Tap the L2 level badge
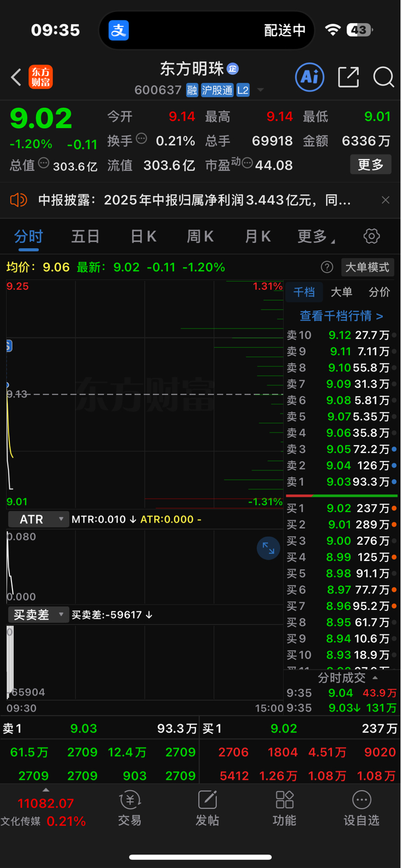401x868 pixels. pyautogui.click(x=243, y=90)
